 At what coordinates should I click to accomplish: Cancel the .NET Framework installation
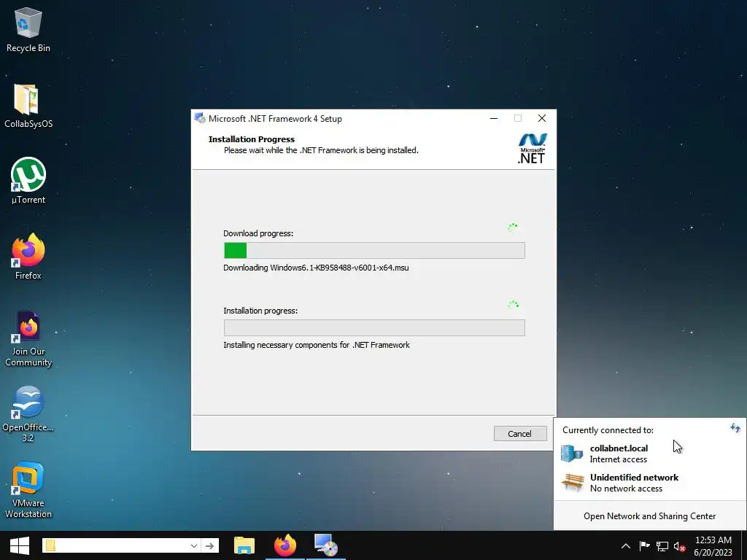click(519, 434)
